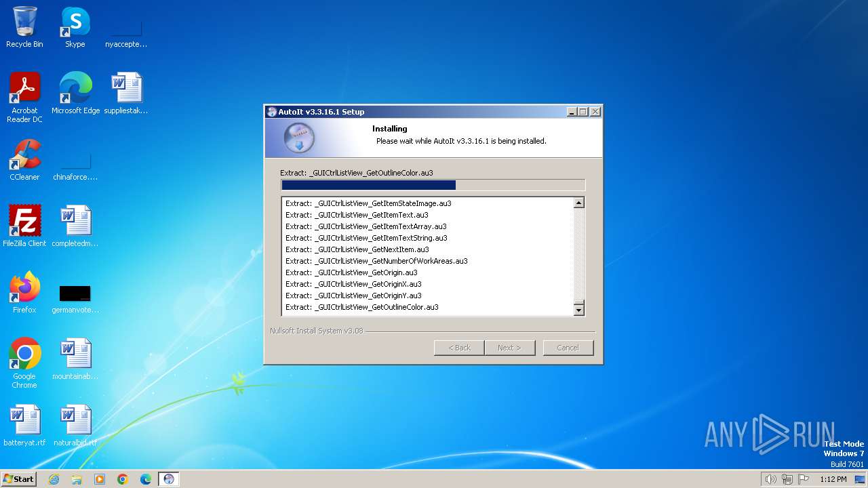Image resolution: width=868 pixels, height=488 pixels.
Task: Select the log line GetItemTextArray.au3
Action: 366,226
